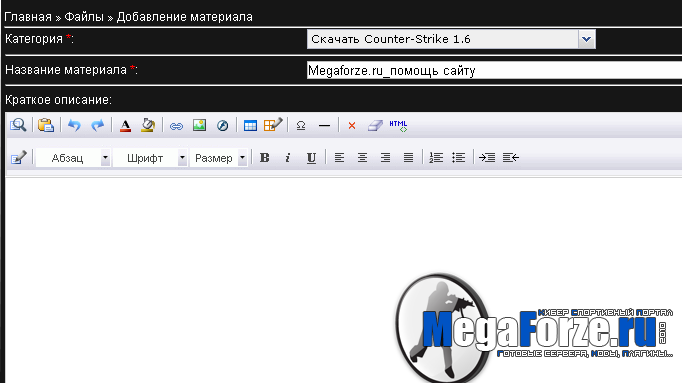Open the Шрифт font dropdown
Screen dimensions: 682x383
[x=150, y=158]
